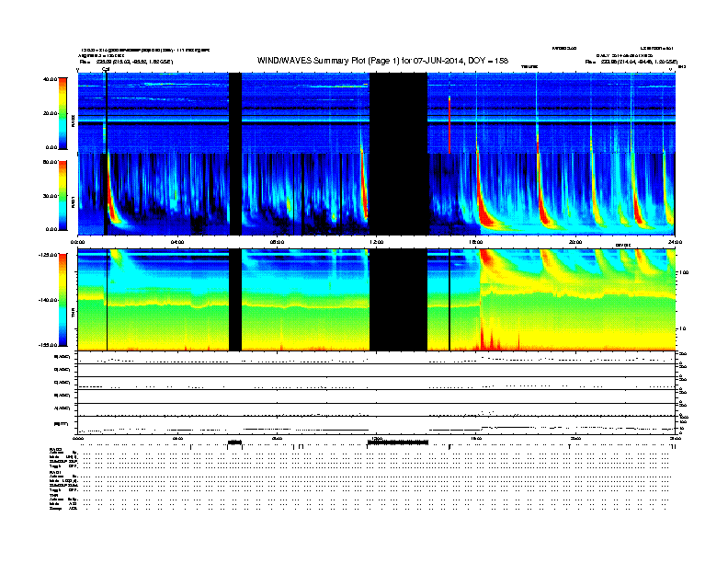Click the Cal marker above RAD2 panel

[106, 69]
